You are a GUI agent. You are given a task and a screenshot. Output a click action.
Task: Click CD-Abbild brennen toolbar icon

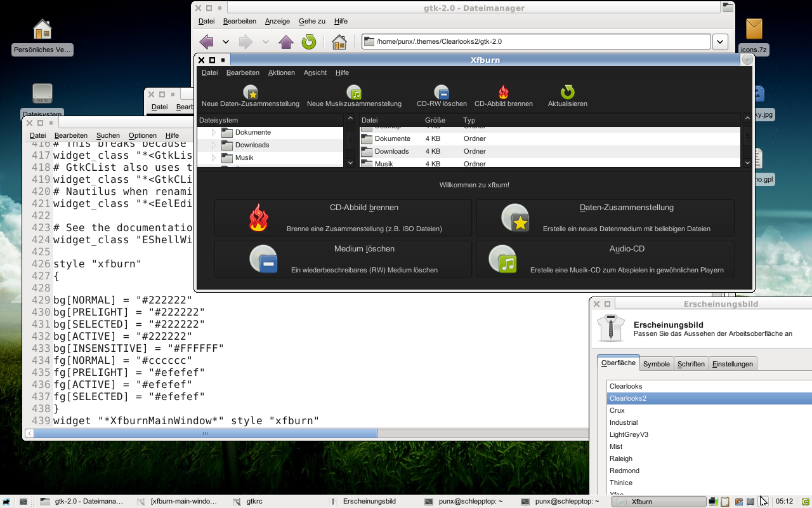click(504, 93)
